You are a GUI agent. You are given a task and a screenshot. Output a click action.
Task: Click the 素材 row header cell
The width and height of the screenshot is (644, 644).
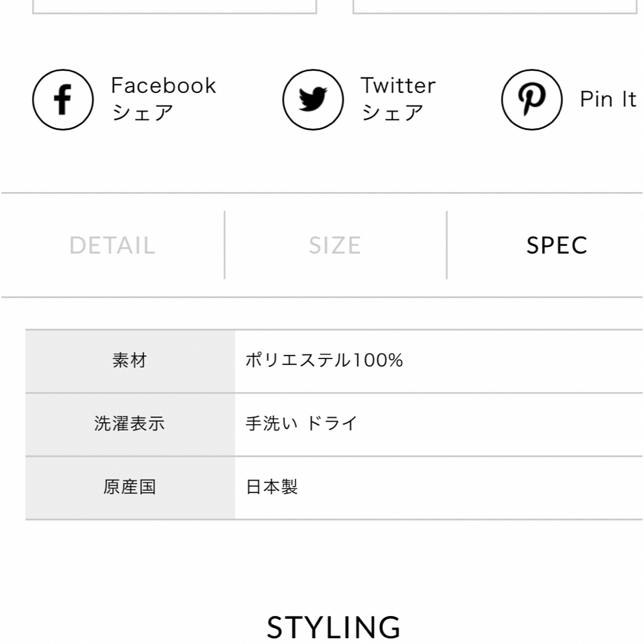coord(130,361)
